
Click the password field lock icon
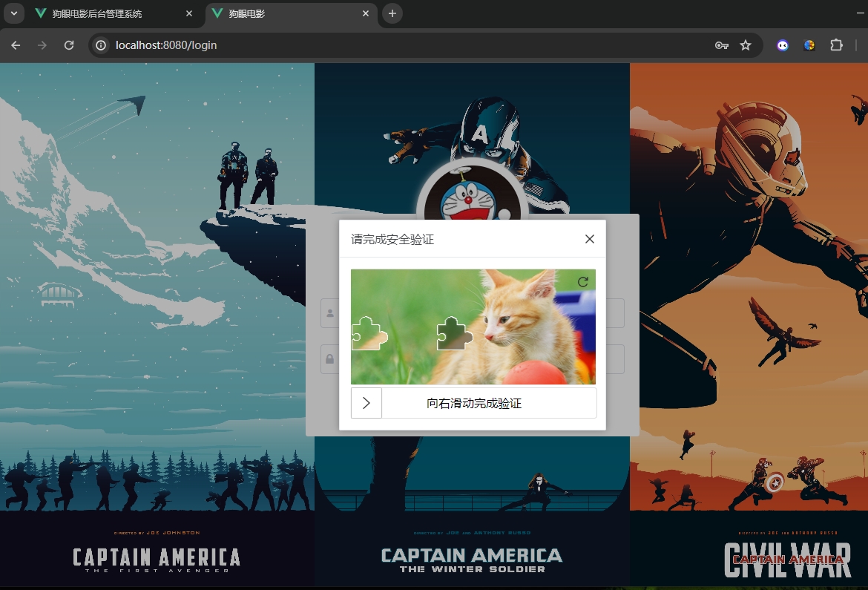(330, 359)
